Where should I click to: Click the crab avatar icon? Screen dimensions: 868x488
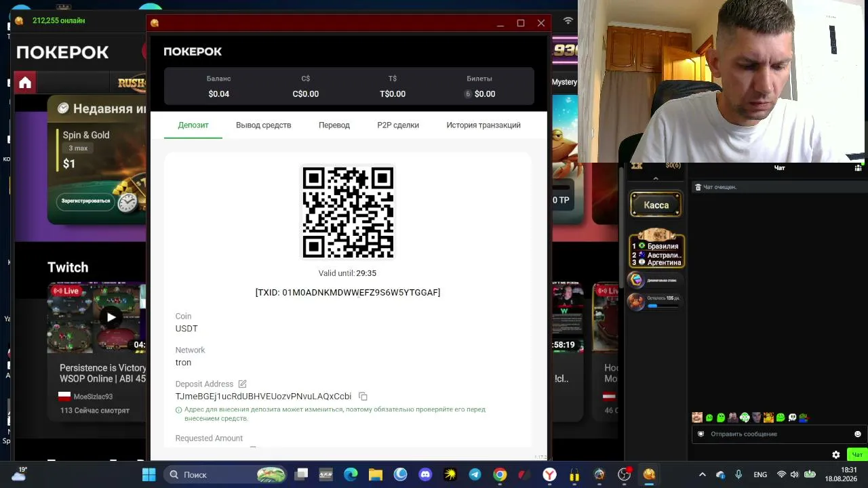(635, 302)
